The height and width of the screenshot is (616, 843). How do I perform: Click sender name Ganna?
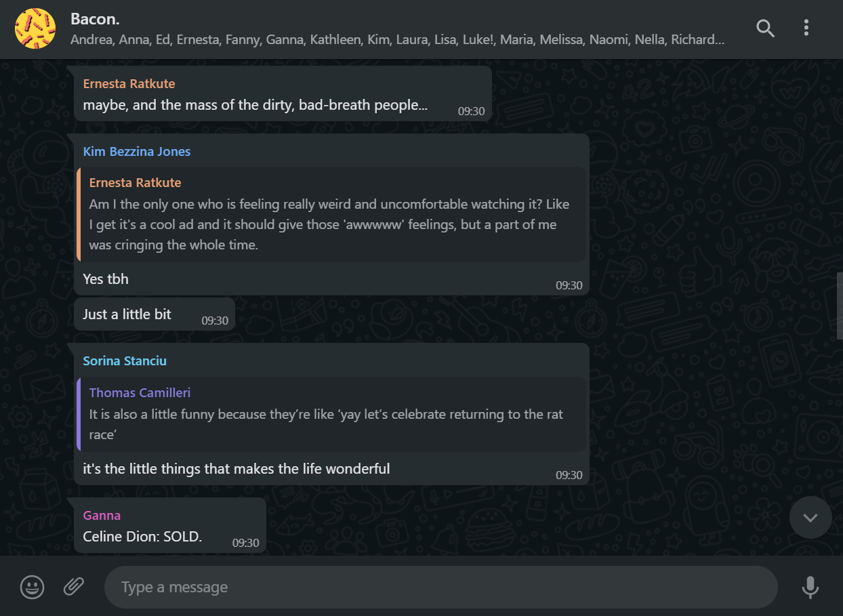pos(102,515)
